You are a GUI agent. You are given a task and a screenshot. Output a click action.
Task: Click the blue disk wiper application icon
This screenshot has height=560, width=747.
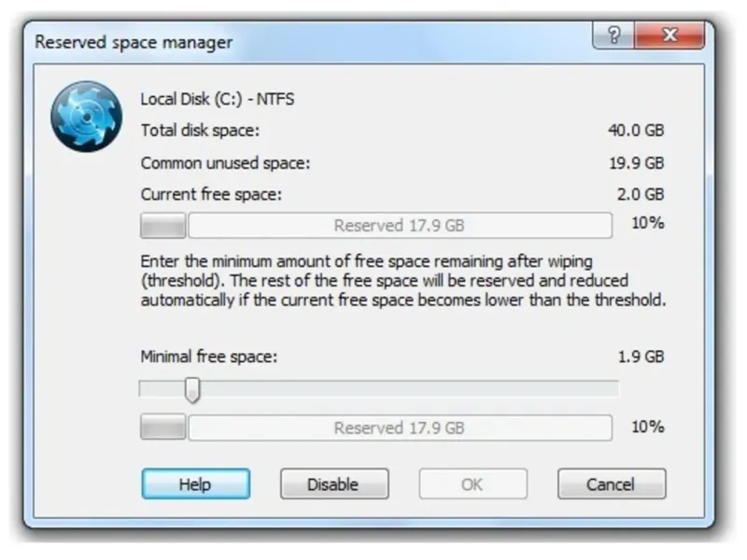click(86, 117)
